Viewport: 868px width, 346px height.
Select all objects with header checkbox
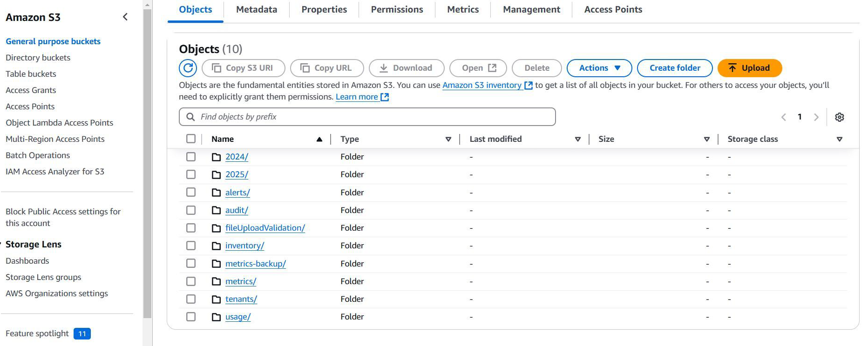pyautogui.click(x=191, y=139)
